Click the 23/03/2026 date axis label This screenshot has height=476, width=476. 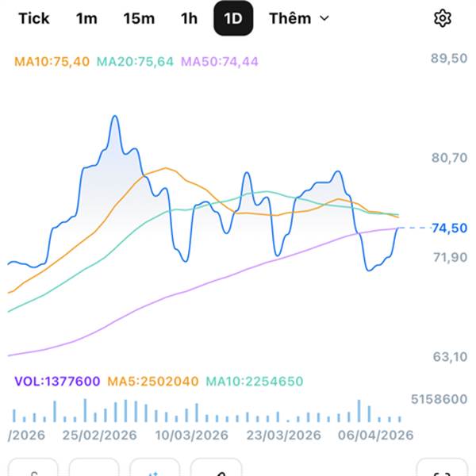pos(282,436)
